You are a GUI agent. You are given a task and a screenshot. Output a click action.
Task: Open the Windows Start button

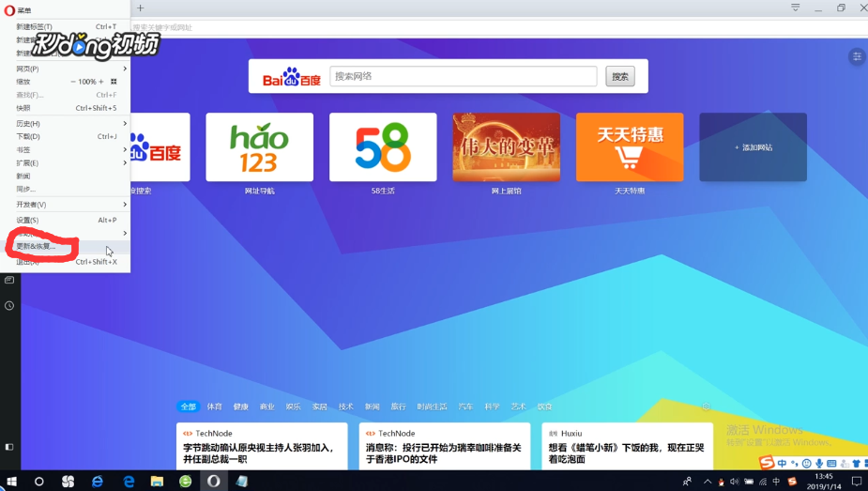point(11,481)
